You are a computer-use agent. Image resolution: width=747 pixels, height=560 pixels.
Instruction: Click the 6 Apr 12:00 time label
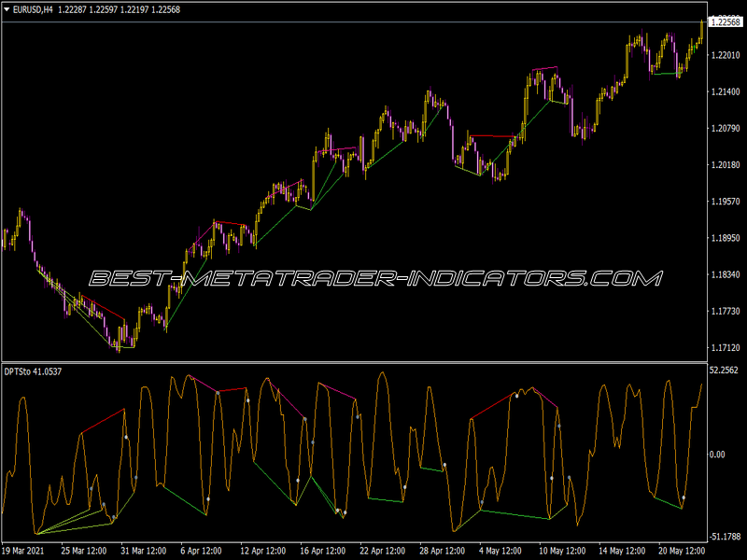tap(201, 551)
